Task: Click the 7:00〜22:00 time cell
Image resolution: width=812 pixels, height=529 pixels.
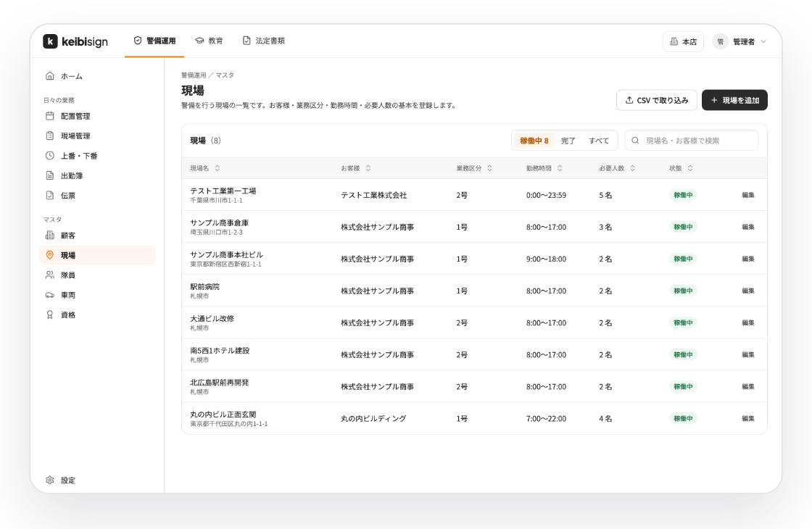Action: pos(546,419)
